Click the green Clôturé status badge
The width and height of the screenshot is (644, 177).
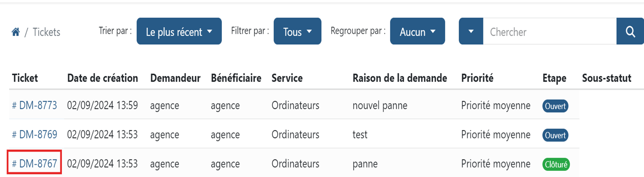tap(556, 164)
